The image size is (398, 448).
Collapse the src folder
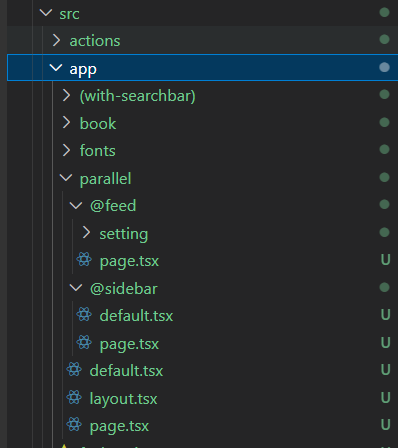point(46,13)
